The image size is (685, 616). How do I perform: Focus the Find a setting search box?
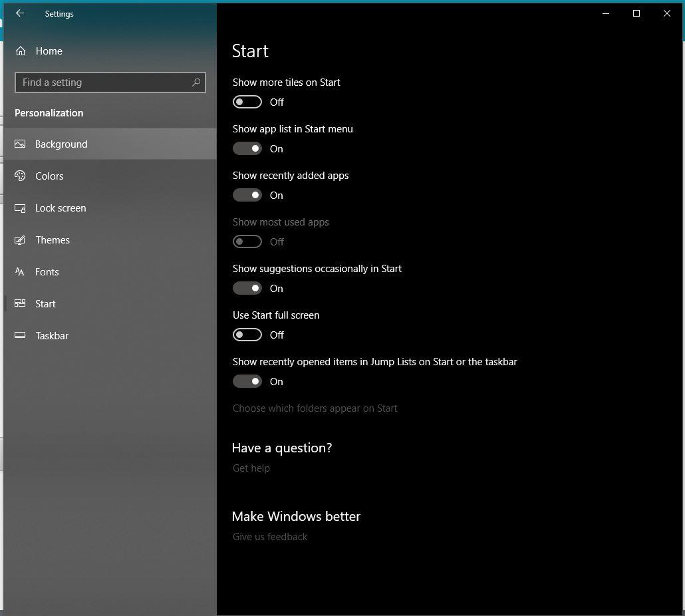[110, 82]
